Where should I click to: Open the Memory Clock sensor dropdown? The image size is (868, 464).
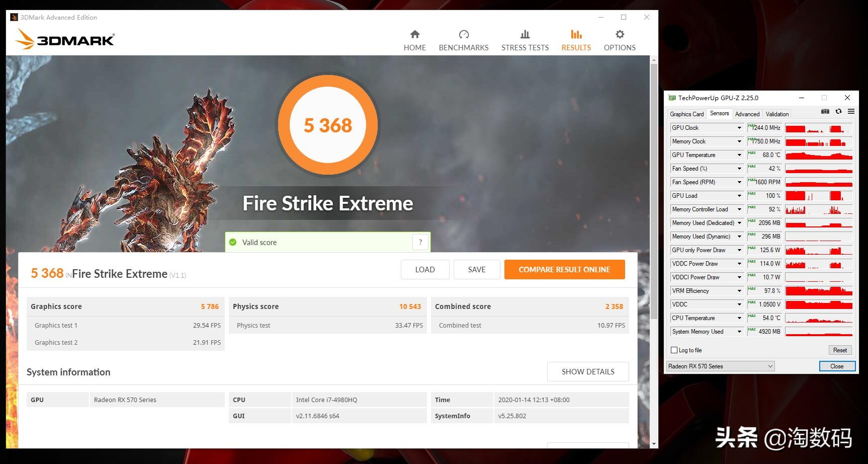click(x=739, y=141)
